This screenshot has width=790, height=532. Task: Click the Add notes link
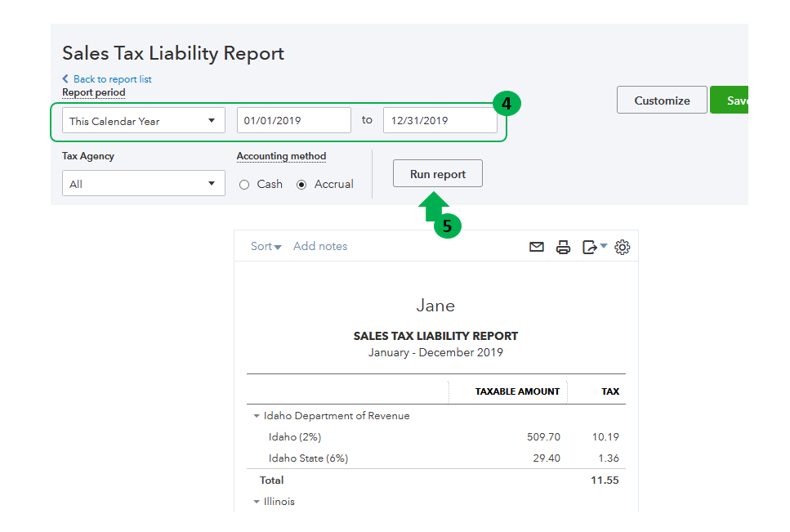(320, 247)
